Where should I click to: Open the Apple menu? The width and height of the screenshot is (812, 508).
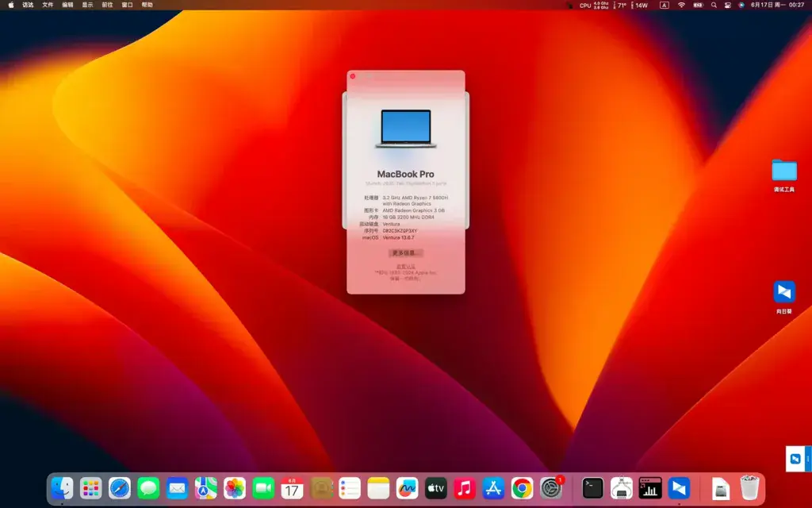pos(11,5)
